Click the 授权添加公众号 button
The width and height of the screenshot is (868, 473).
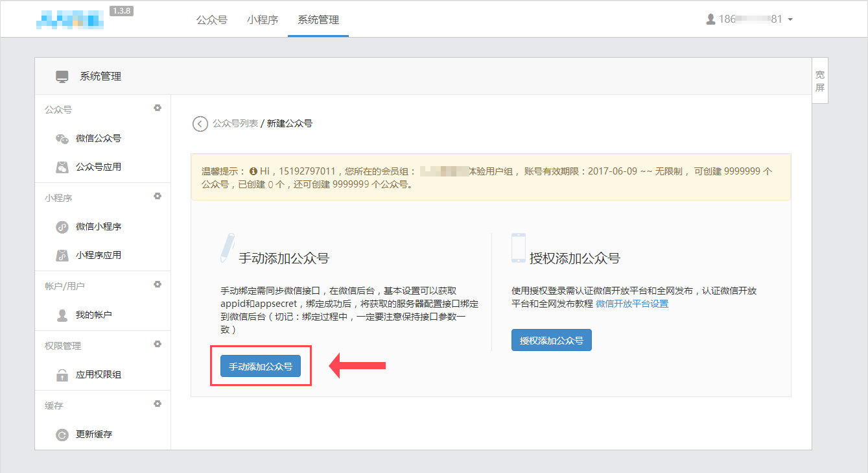551,340
